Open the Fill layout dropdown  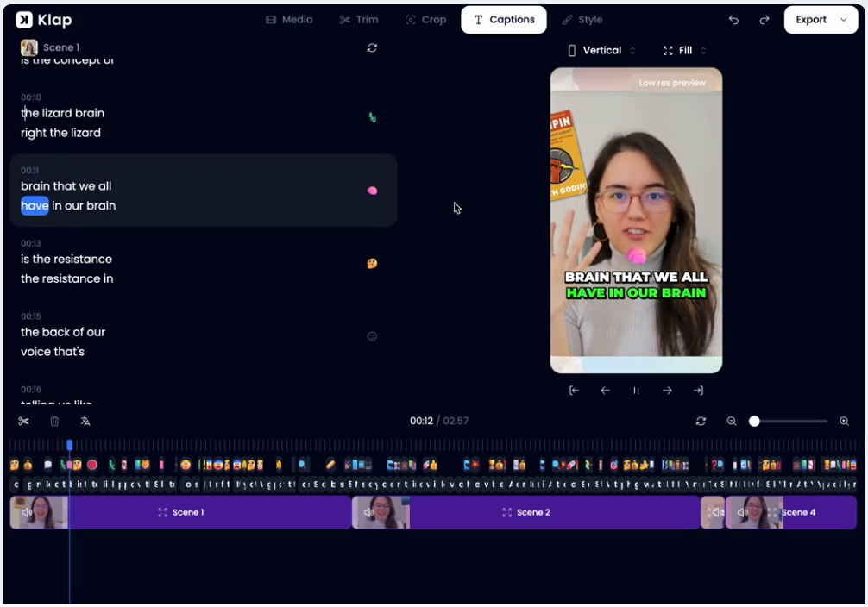[684, 51]
